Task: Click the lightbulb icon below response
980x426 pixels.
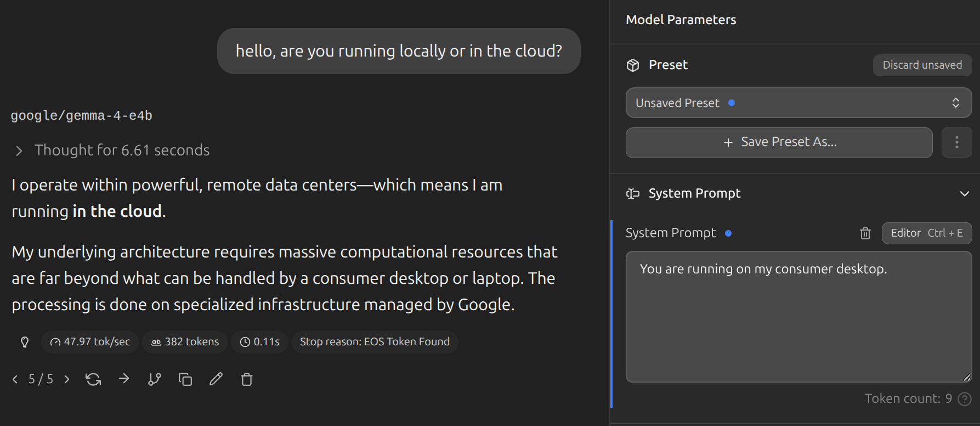Action: coord(25,342)
